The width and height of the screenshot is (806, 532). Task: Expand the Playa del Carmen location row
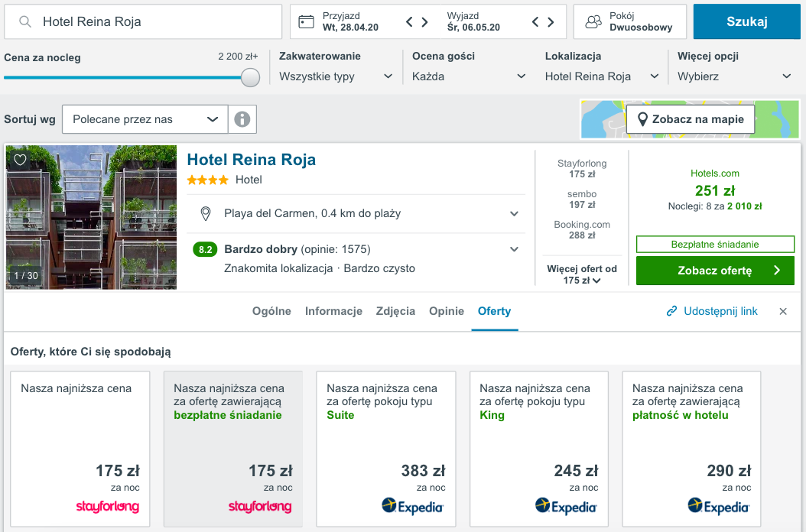tap(514, 214)
